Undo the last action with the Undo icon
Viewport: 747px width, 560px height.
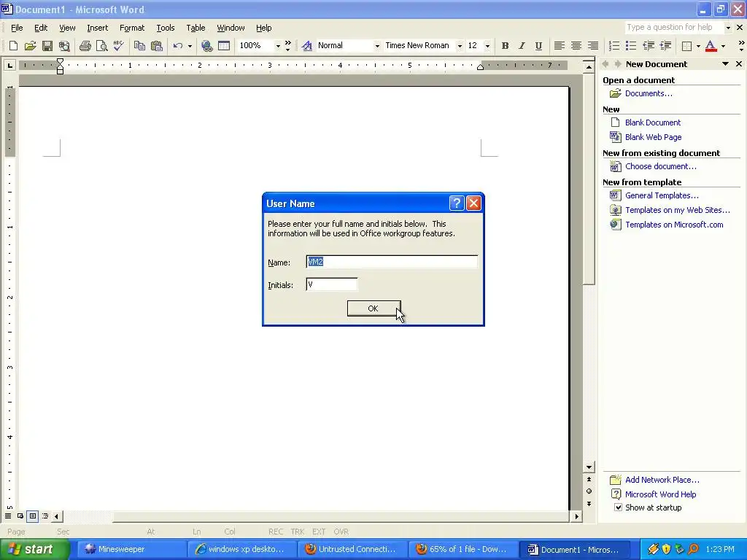coord(178,46)
